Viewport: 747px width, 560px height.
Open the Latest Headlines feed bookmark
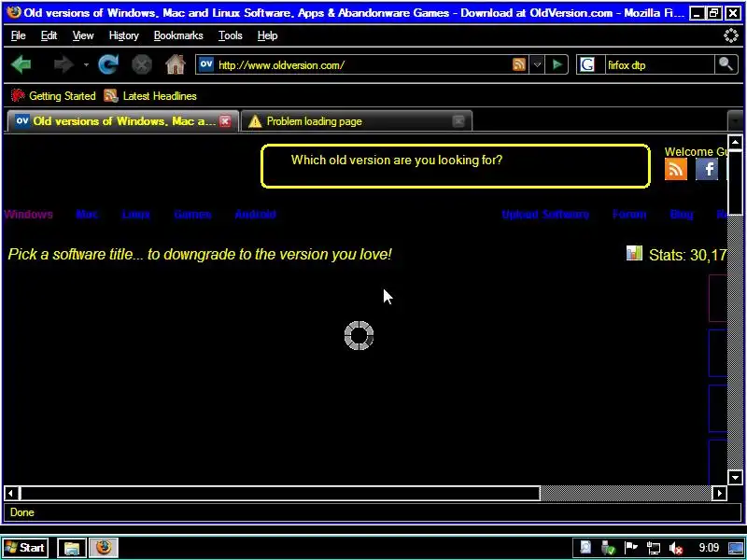150,96
